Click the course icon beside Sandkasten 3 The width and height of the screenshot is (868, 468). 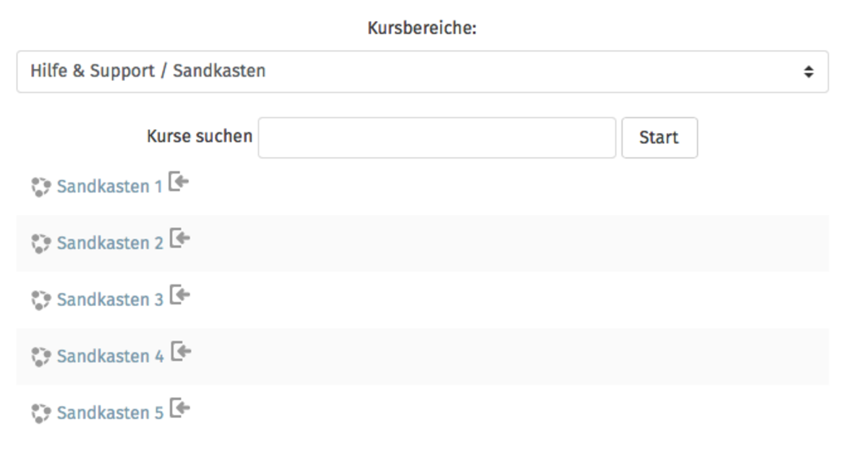click(x=41, y=300)
